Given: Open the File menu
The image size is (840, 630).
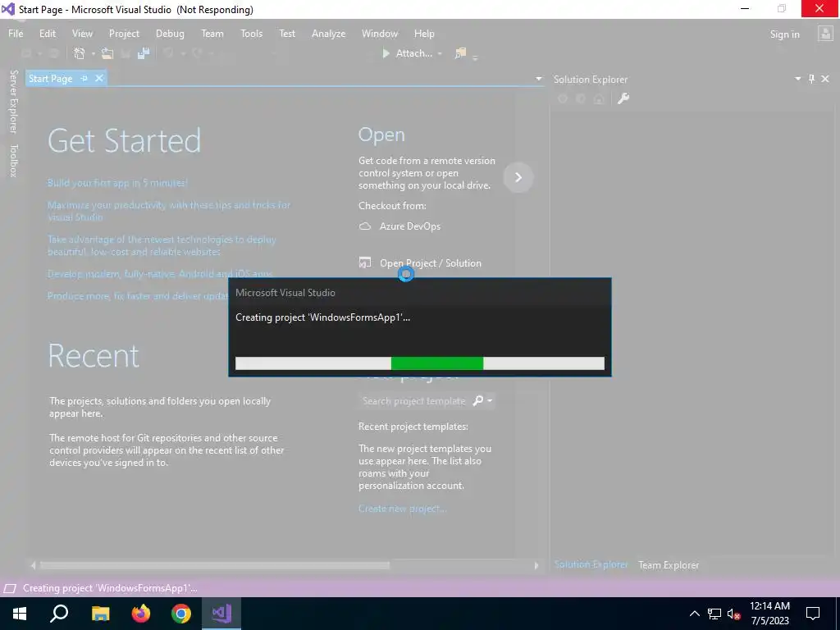Looking at the screenshot, I should [16, 33].
